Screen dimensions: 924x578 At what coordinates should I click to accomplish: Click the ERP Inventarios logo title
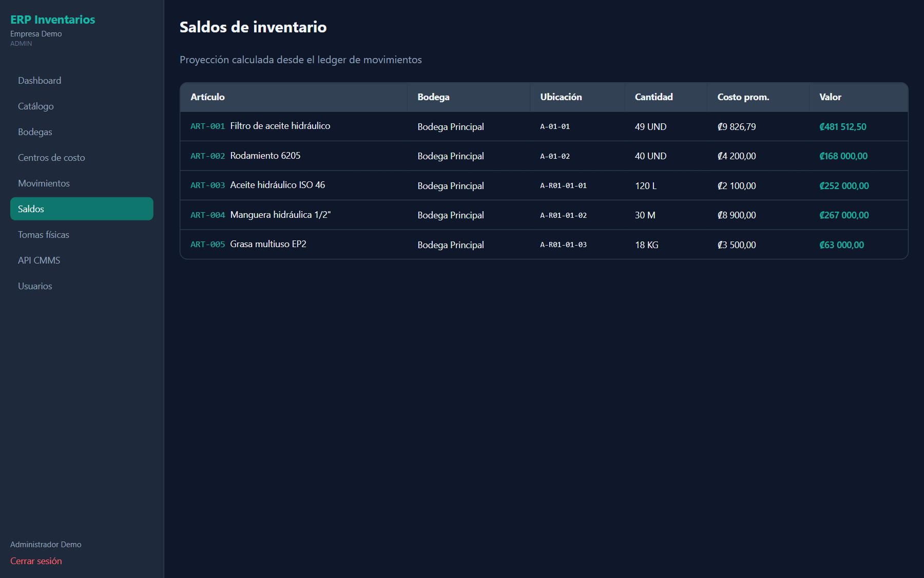tap(52, 20)
